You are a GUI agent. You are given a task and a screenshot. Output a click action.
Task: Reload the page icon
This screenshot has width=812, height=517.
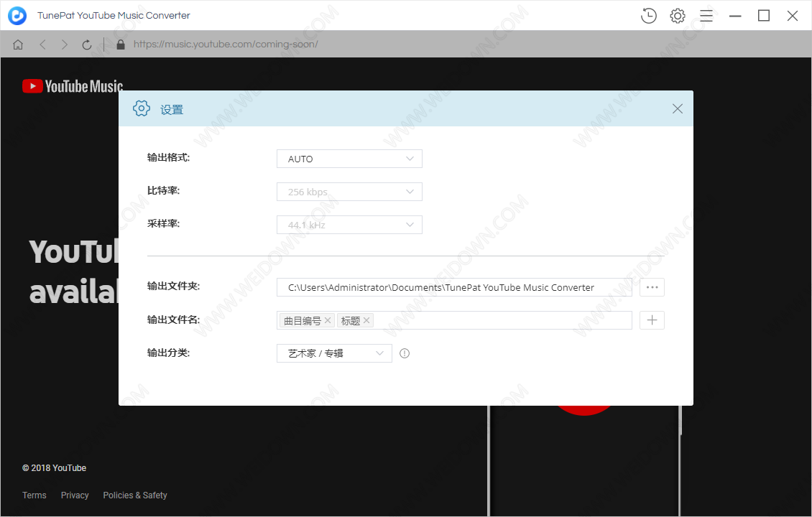(86, 45)
